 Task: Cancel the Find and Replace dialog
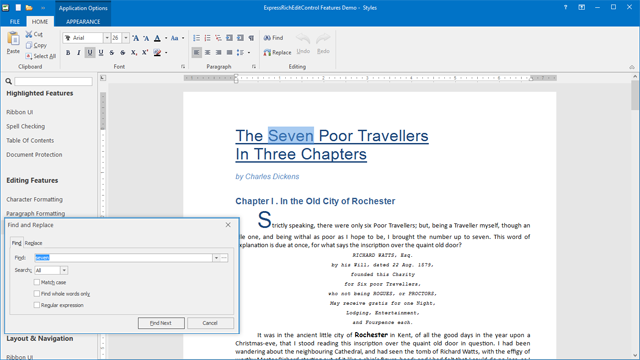coord(210,323)
